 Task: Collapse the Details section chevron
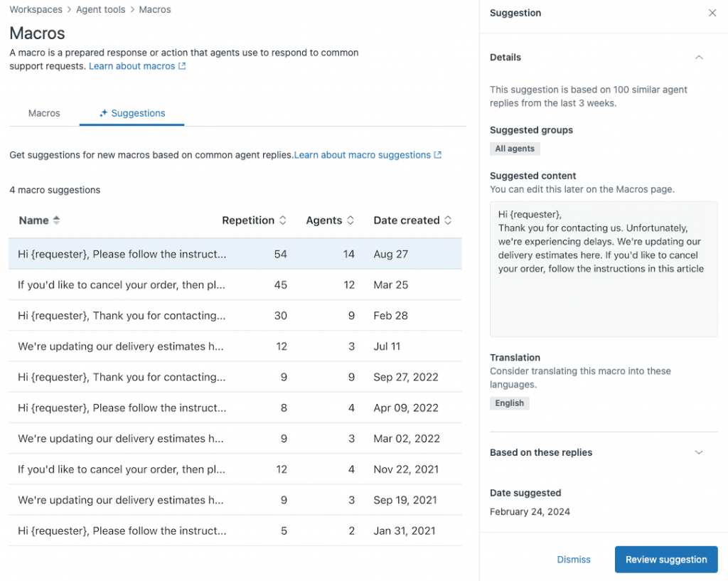coord(699,58)
